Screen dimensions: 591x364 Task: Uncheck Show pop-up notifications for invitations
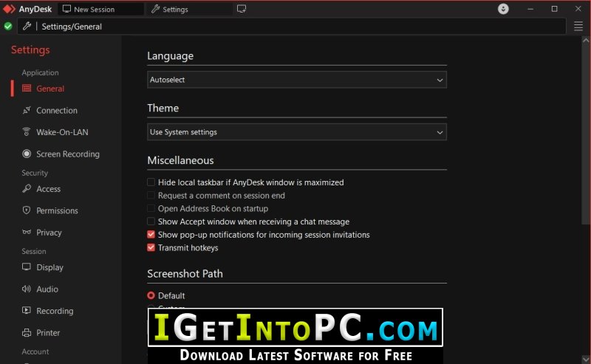tap(151, 234)
